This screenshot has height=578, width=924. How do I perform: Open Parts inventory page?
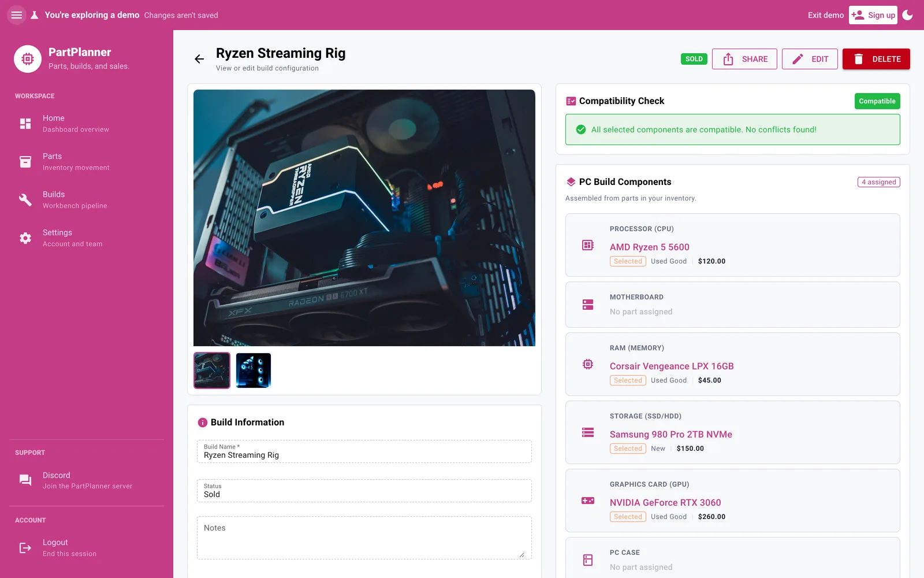pyautogui.click(x=87, y=162)
